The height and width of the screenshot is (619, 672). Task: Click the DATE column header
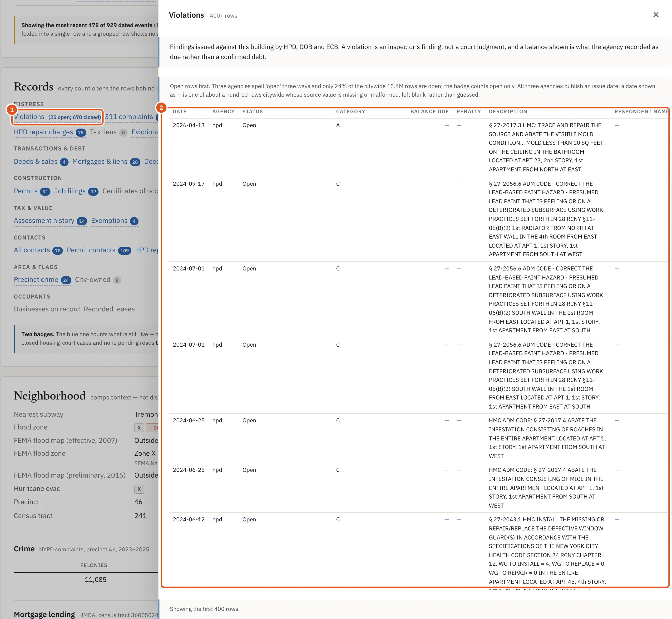[x=180, y=112]
